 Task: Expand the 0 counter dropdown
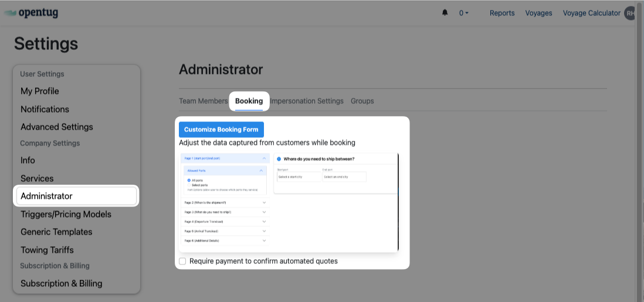pos(464,13)
